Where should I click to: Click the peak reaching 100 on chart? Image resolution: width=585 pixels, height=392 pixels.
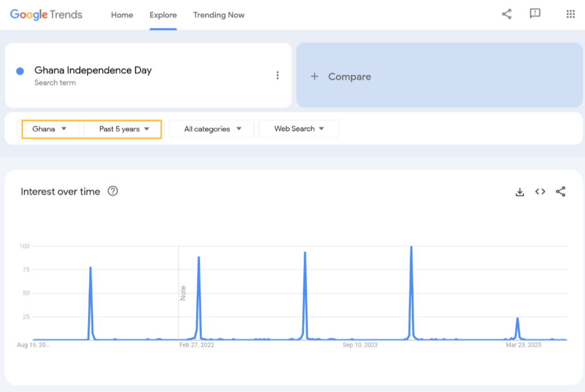411,247
